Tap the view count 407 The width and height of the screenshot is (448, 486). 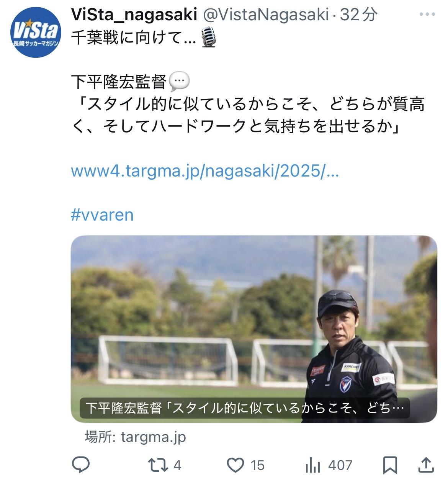click(340, 465)
